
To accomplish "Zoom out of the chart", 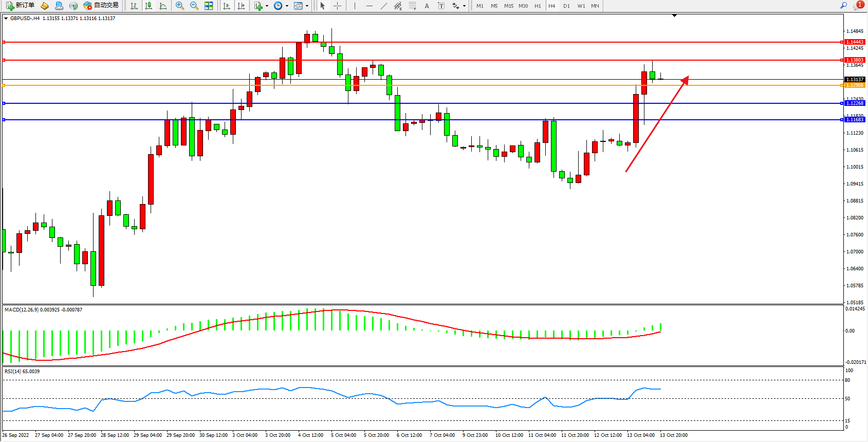I will (x=194, y=6).
